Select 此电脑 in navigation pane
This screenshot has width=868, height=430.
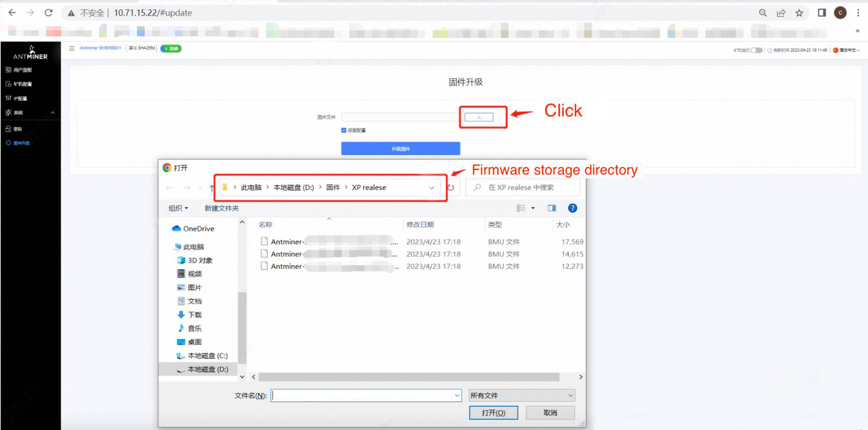pos(189,247)
